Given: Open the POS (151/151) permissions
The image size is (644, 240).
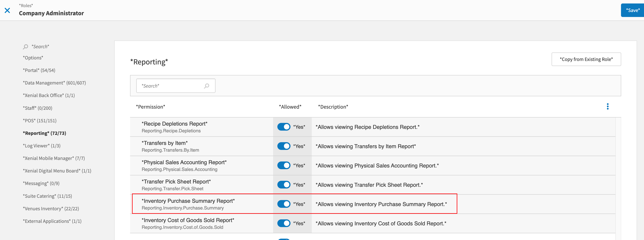Looking at the screenshot, I should [39, 121].
